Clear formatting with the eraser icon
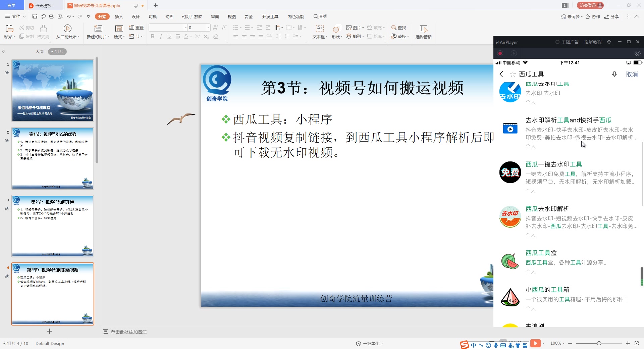The height and width of the screenshot is (349, 644). pos(215,36)
